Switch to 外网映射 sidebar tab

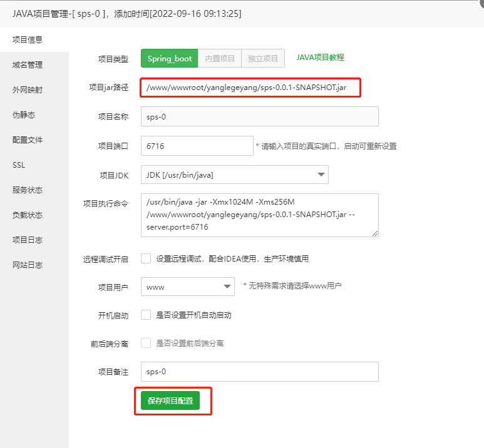point(28,89)
